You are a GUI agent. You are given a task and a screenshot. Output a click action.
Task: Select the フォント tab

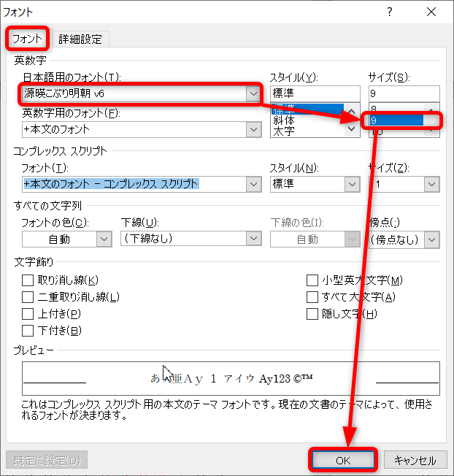(28, 39)
